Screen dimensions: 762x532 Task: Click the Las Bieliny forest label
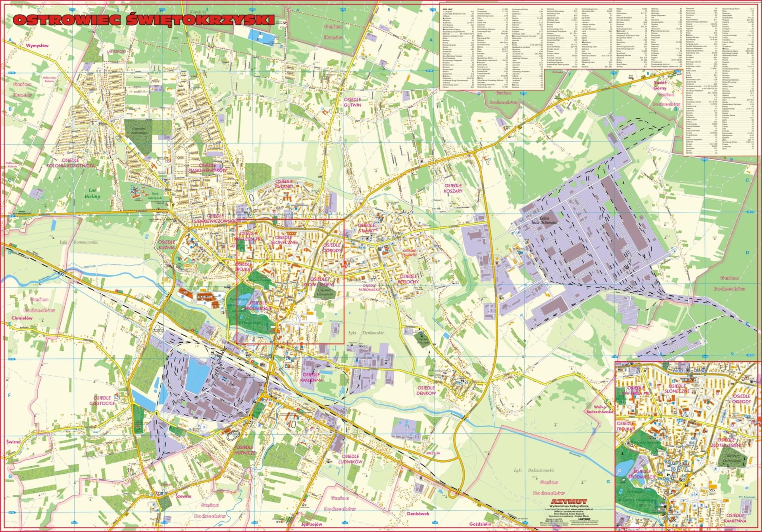(x=92, y=194)
